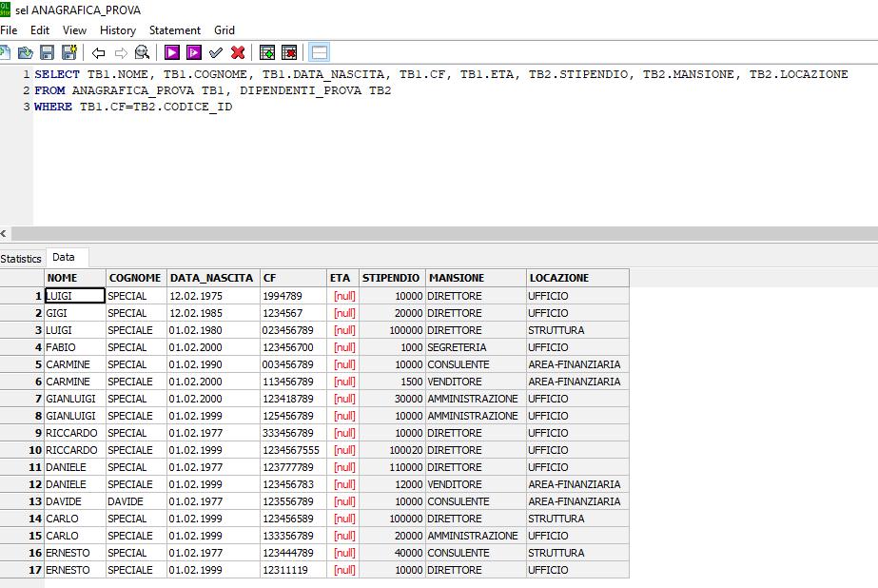Open the History menu

point(118,30)
